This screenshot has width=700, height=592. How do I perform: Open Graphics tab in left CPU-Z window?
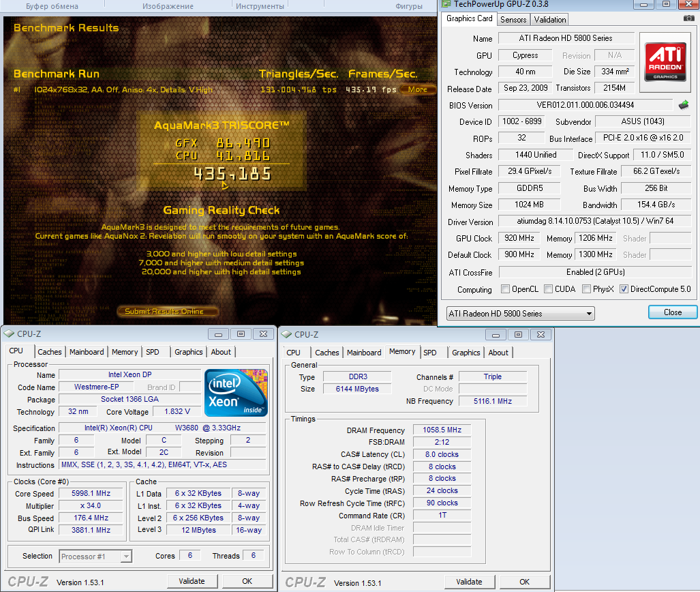tap(188, 352)
